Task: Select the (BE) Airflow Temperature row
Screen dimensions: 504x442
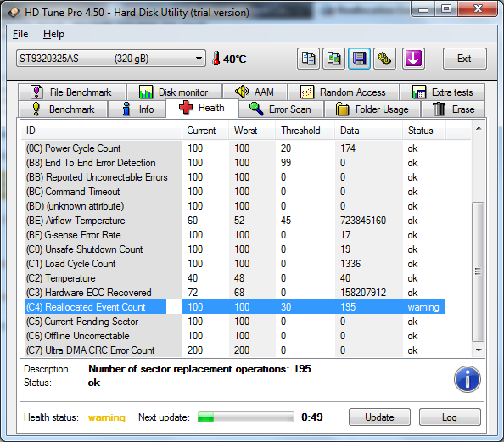Action: click(x=235, y=221)
